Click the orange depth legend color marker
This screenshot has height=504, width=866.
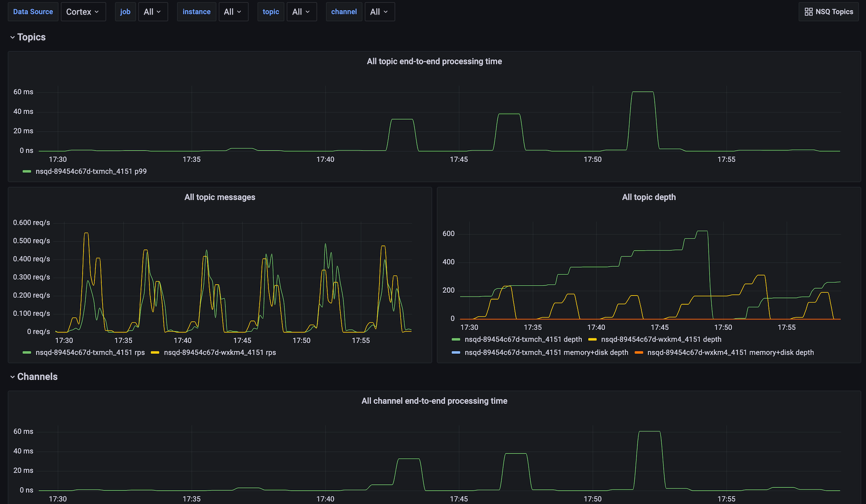tap(638, 352)
